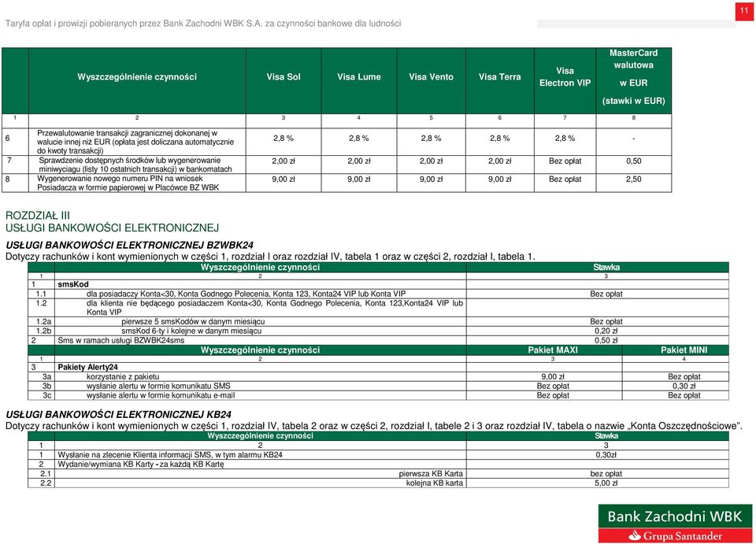Click the 2,8 % value under Visa Sol

point(283,139)
